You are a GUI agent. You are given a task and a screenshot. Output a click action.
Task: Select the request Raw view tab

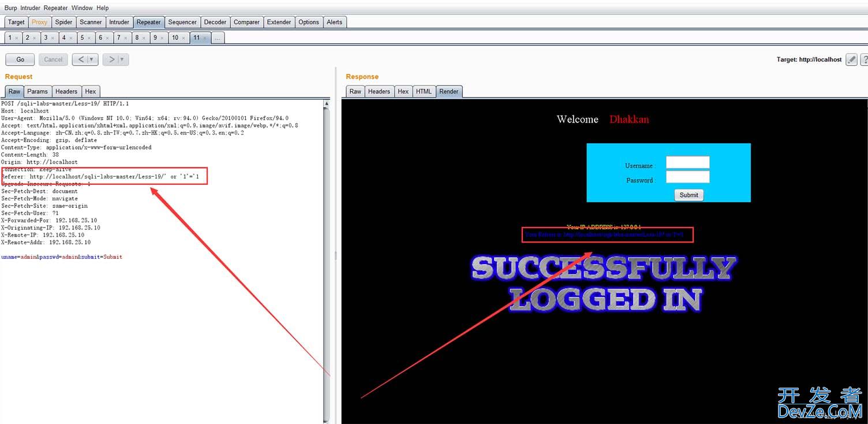pos(14,91)
